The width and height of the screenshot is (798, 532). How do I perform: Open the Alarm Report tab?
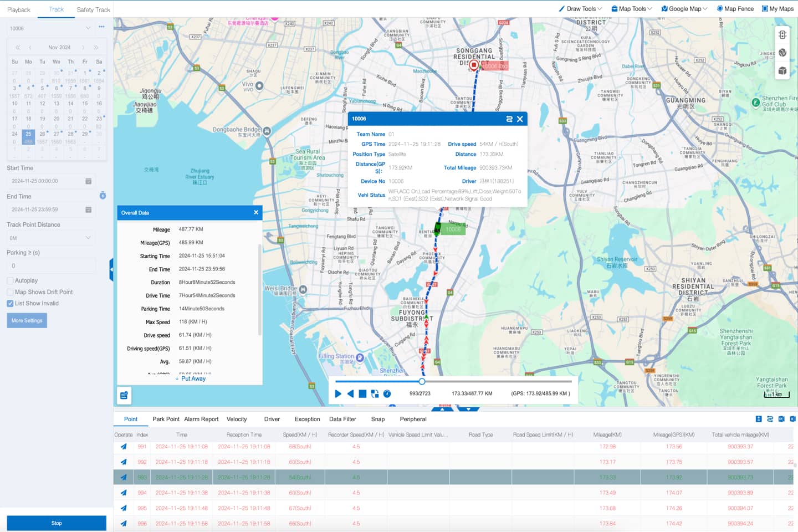coord(201,420)
